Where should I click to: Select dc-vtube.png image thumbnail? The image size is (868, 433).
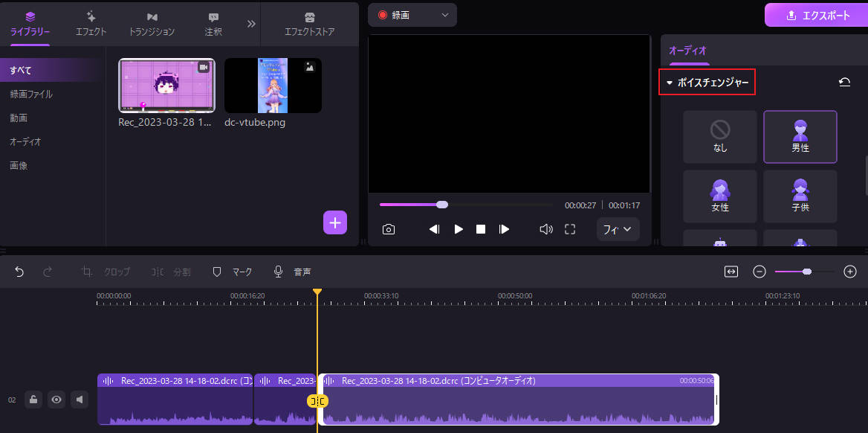point(273,86)
